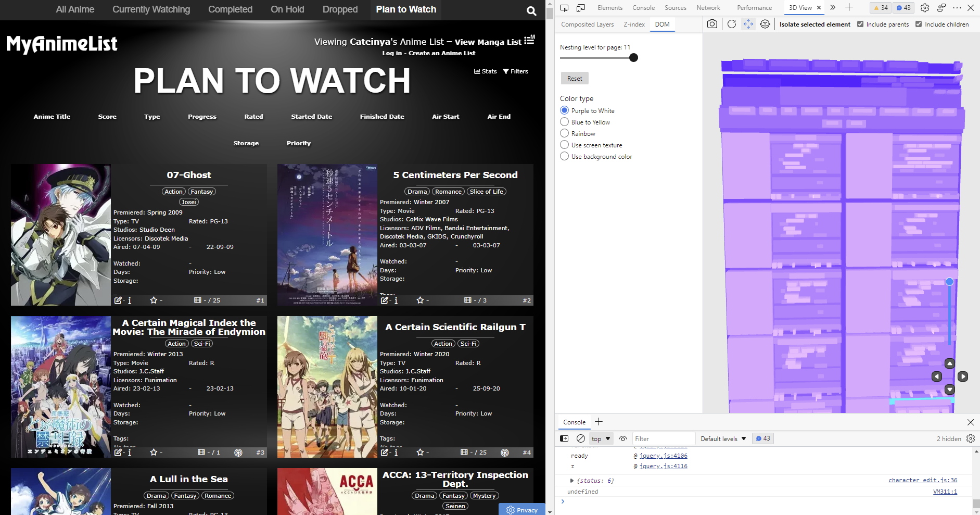Open the Default levels dropdown
The width and height of the screenshot is (980, 515).
[722, 438]
